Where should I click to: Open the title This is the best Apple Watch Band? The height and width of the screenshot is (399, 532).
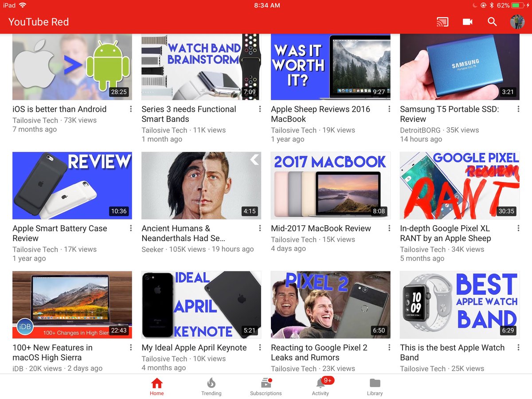click(x=452, y=352)
